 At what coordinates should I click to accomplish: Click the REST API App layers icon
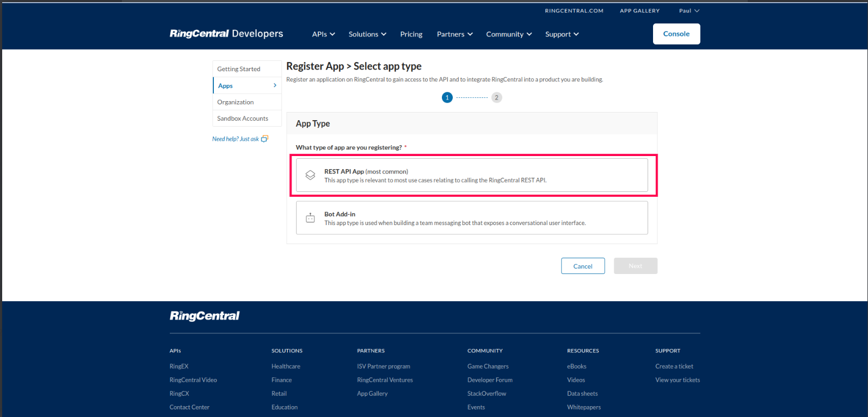tap(310, 175)
